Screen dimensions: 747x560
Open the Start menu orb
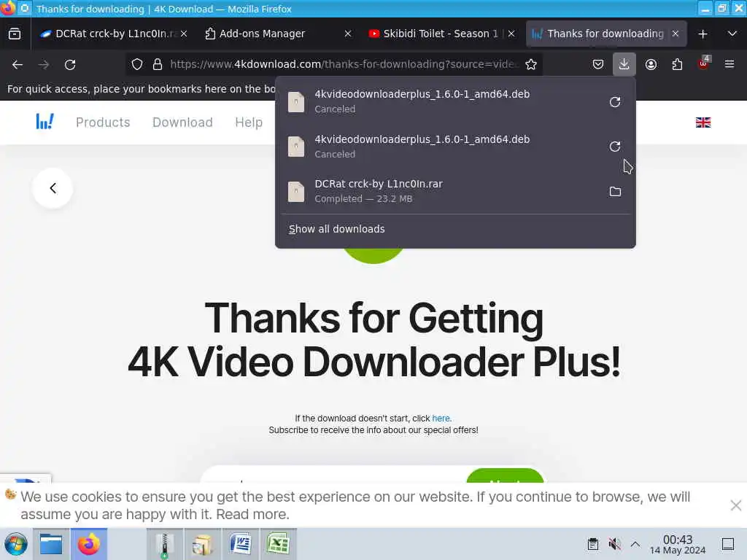click(16, 544)
